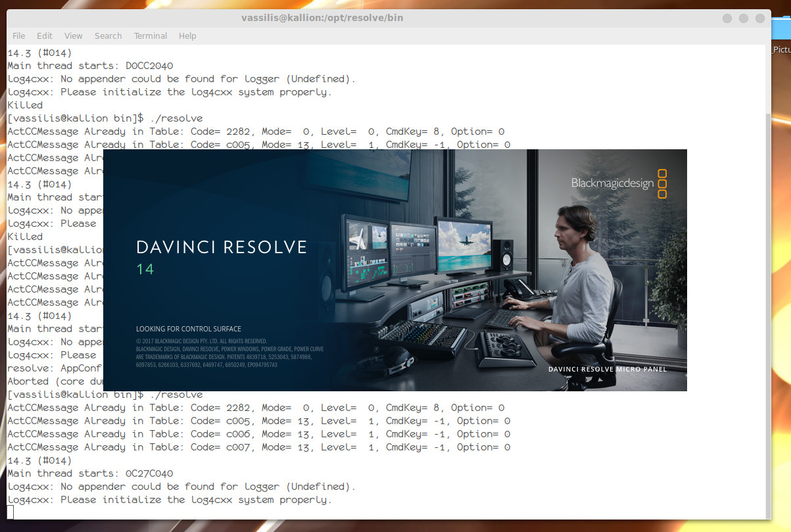Click the resolve: AppConf line
Screen dimensions: 791x532
coord(55,368)
